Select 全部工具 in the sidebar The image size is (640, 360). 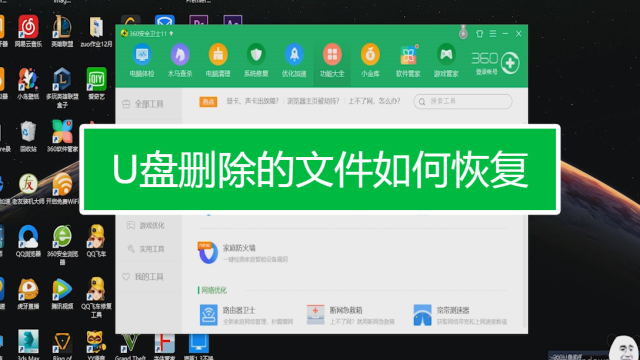click(143, 104)
